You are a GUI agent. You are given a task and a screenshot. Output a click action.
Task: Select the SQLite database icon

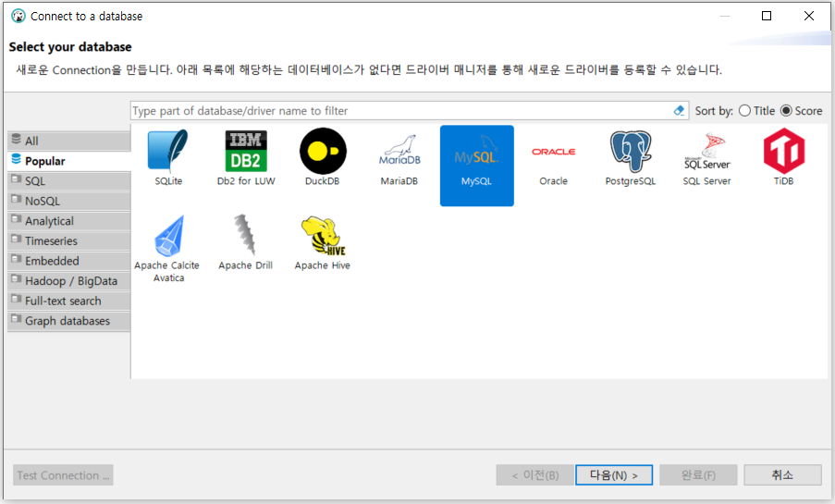coord(168,150)
